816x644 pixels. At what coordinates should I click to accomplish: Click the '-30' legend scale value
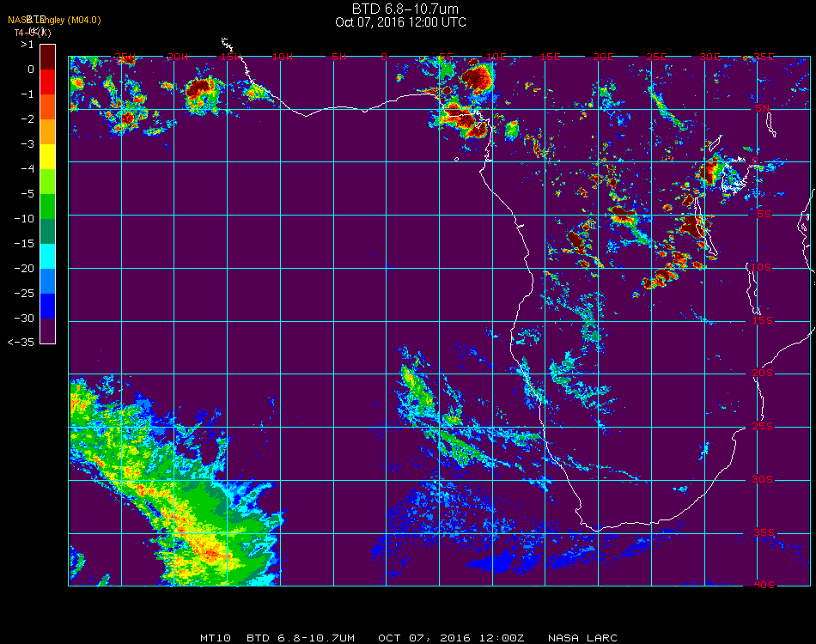pyautogui.click(x=24, y=318)
